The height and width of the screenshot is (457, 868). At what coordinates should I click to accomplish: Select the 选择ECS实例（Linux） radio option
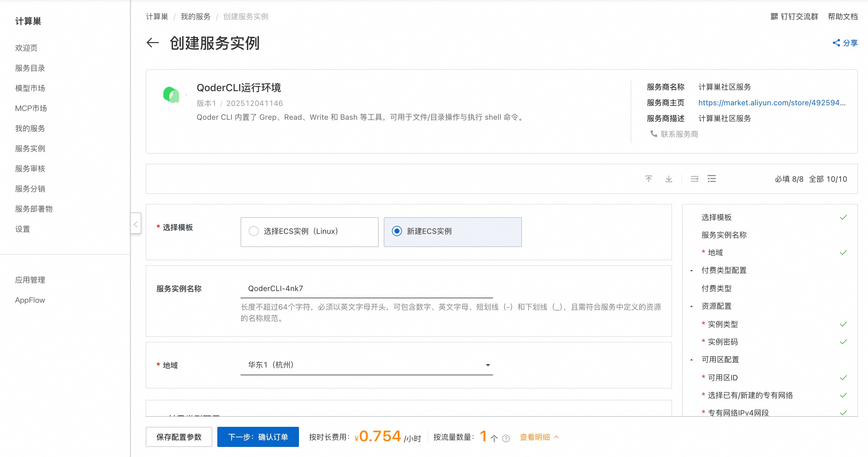tap(253, 231)
